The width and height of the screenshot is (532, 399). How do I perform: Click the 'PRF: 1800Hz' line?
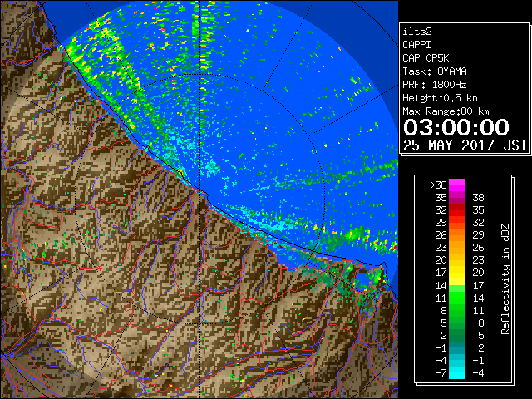[435, 85]
